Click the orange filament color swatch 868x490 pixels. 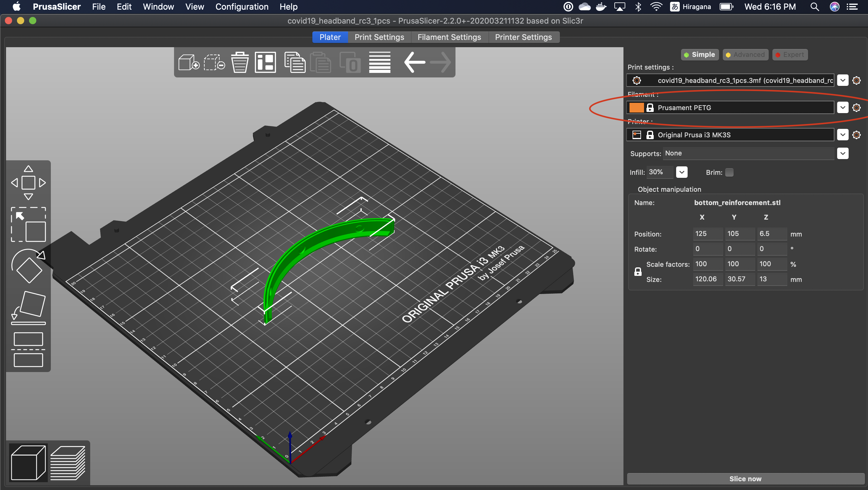coord(636,108)
